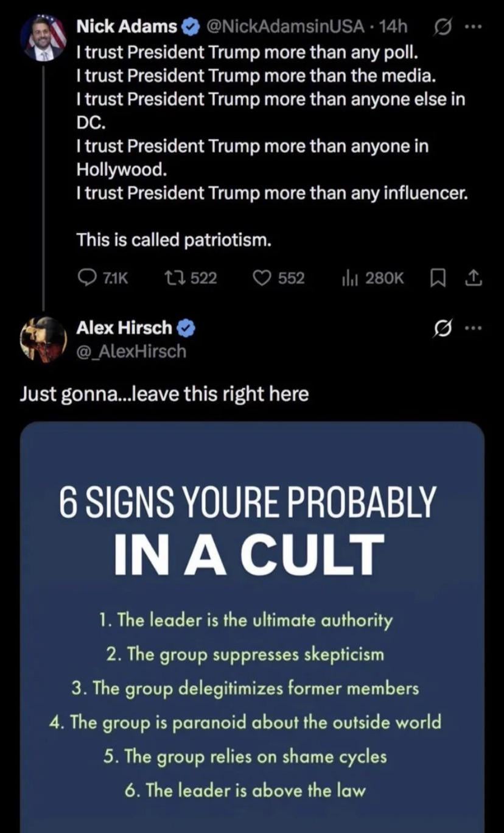Click the reply icon on Nick Adams' tweet

(86, 278)
